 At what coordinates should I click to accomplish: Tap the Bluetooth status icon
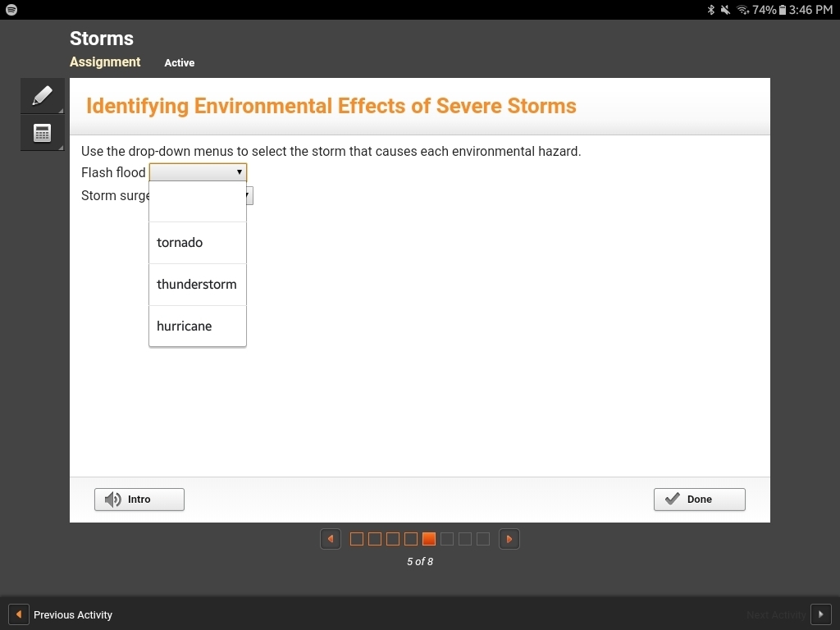711,10
